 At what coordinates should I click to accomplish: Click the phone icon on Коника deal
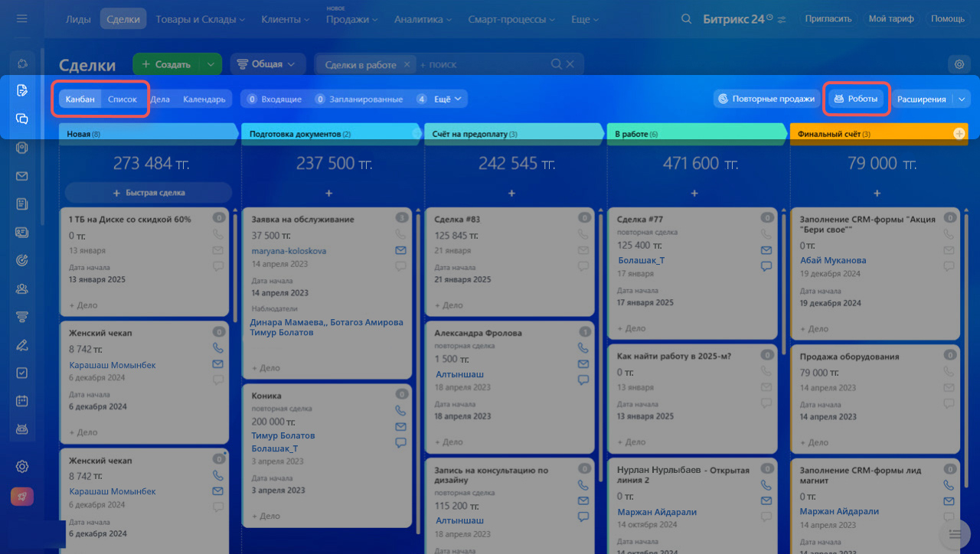[400, 410]
